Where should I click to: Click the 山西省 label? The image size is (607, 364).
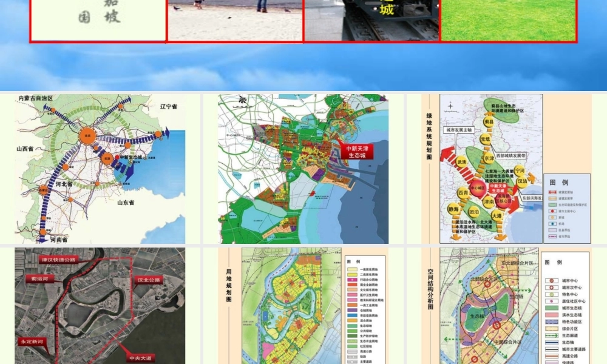pyautogui.click(x=25, y=149)
